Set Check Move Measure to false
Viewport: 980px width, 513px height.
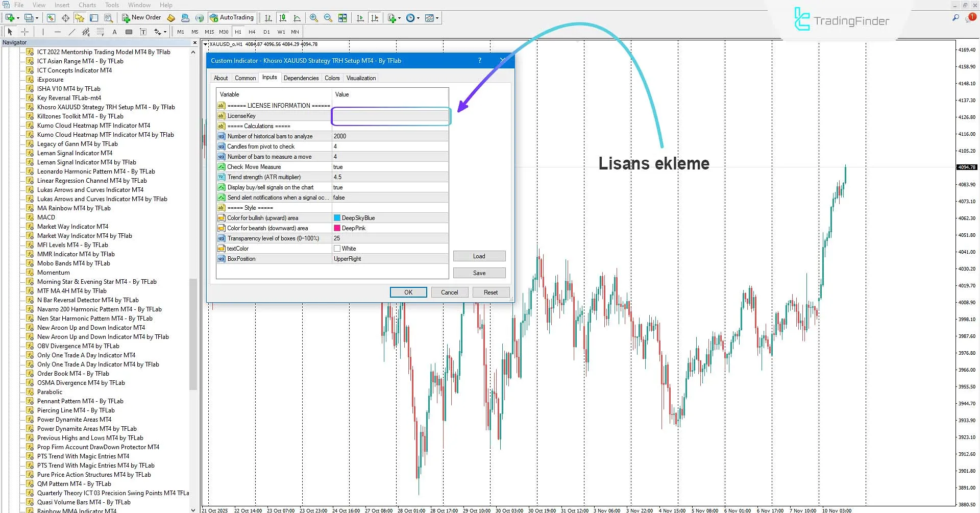390,166
